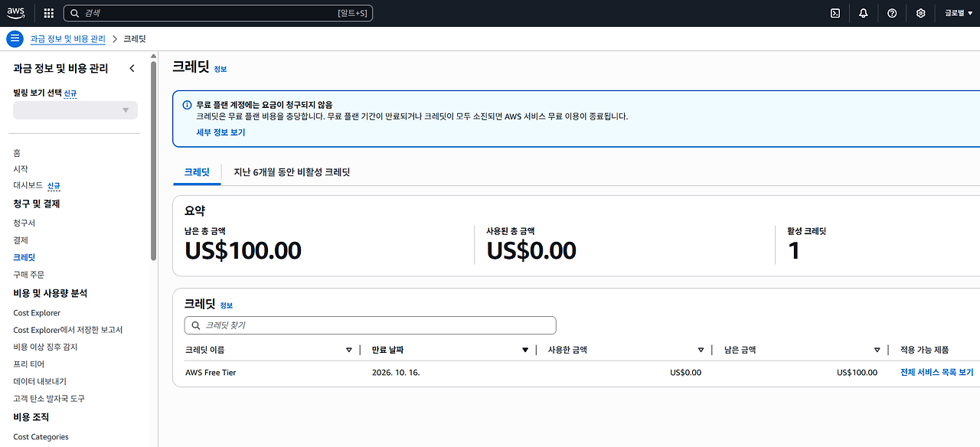This screenshot has height=447, width=980.
Task: Open the 빌링 보기 선택 dropdown box
Action: tap(75, 110)
